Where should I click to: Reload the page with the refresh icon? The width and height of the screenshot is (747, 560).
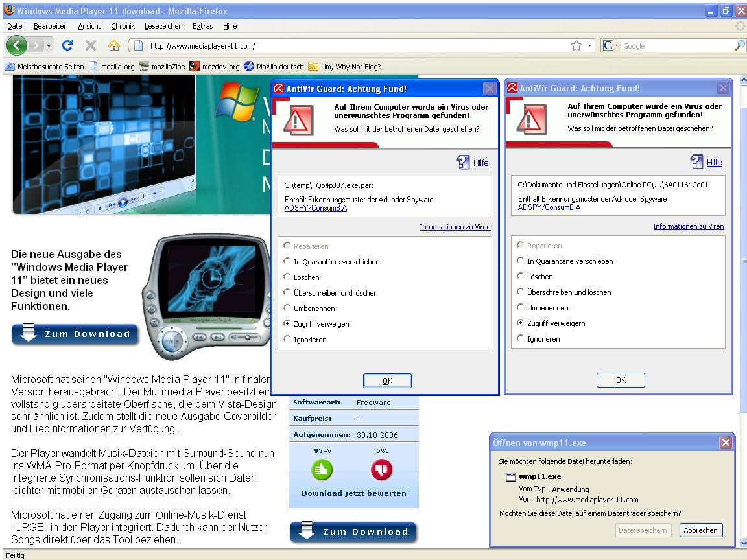tap(67, 45)
